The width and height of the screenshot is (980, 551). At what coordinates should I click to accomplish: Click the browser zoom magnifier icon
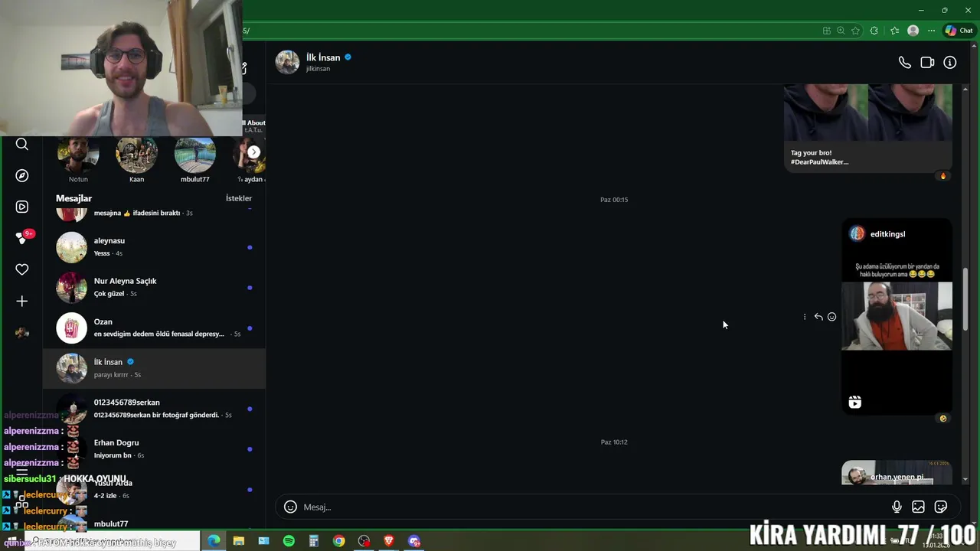(x=841, y=31)
